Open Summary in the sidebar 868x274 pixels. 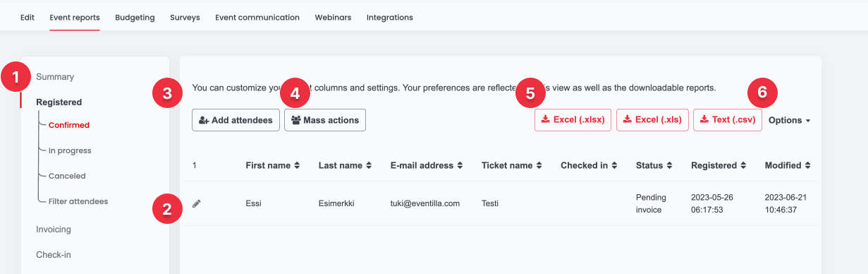coord(55,76)
